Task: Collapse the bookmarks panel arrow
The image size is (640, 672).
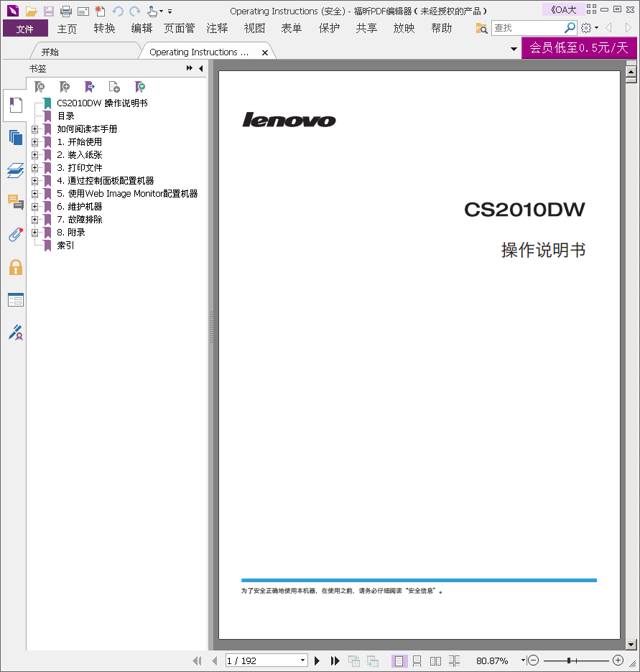Action: pos(201,68)
